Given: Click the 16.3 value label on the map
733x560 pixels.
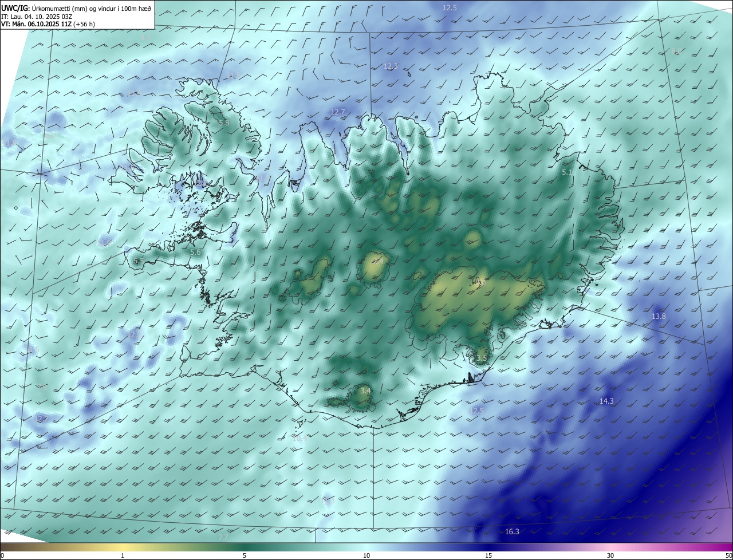Looking at the screenshot, I should point(512,532).
